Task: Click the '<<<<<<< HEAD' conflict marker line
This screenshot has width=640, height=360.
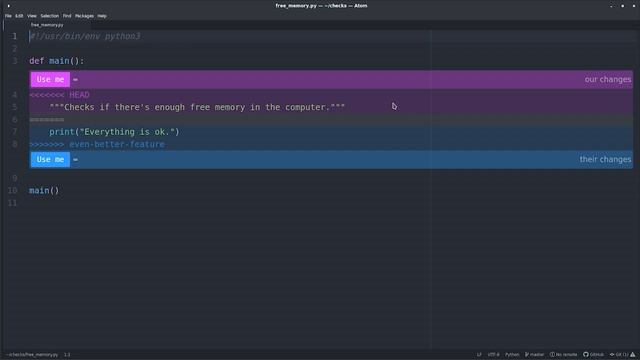Action: (60, 95)
